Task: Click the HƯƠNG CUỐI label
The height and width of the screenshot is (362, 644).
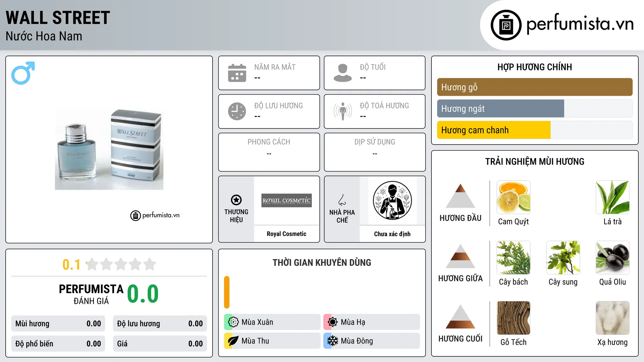Action: tap(460, 339)
